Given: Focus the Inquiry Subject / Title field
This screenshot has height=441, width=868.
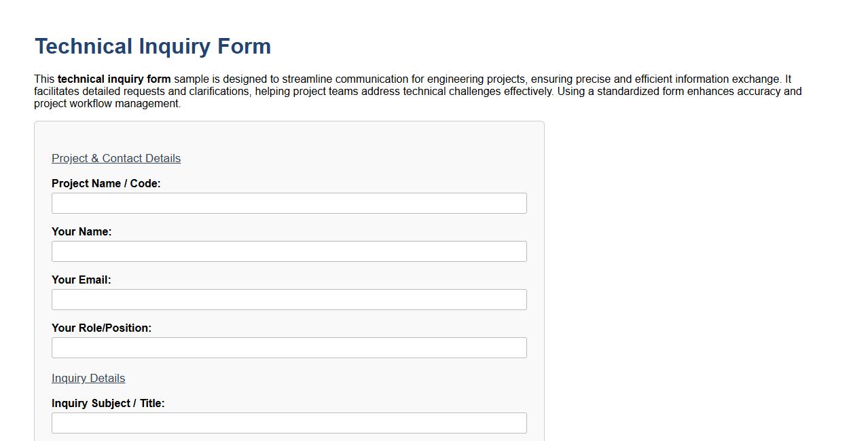Looking at the screenshot, I should 289,423.
